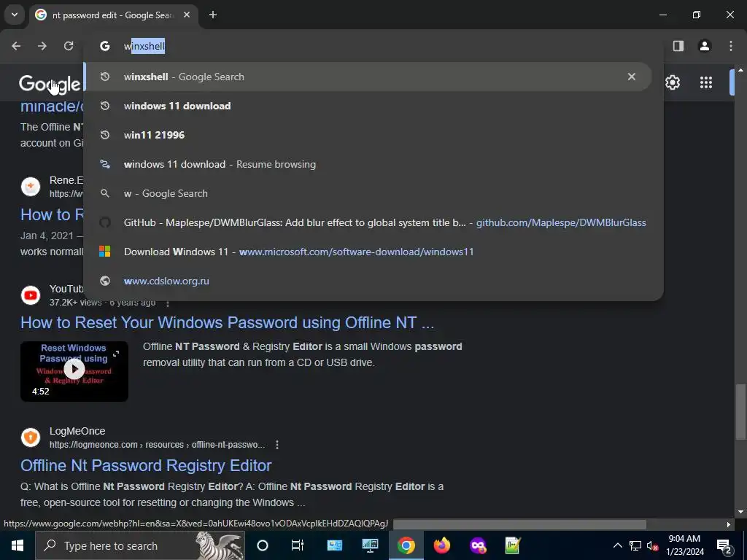This screenshot has width=747, height=560.
Task: Open the network tray icon
Action: pyautogui.click(x=635, y=545)
